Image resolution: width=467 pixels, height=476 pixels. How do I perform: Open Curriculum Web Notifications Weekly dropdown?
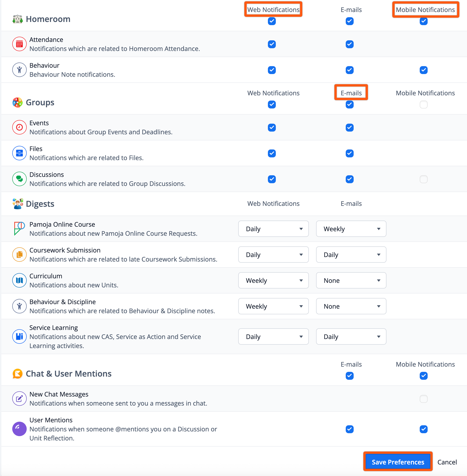[273, 280]
